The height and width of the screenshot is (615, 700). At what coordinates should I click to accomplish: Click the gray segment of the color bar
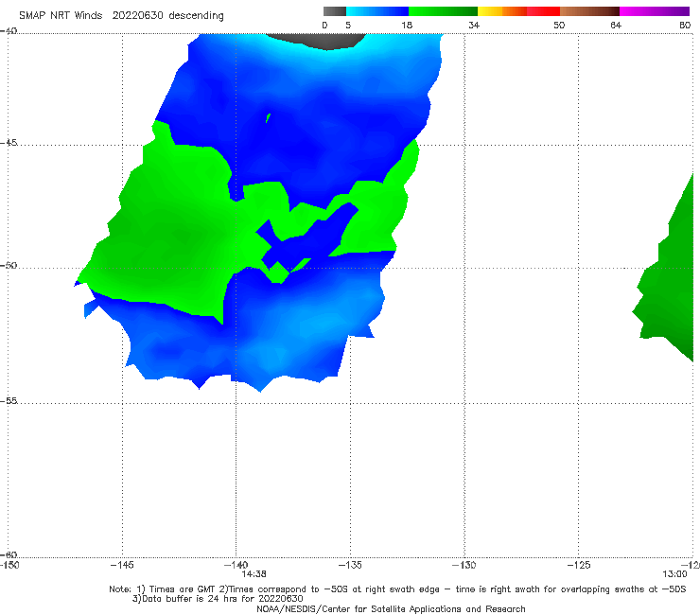pos(334,11)
